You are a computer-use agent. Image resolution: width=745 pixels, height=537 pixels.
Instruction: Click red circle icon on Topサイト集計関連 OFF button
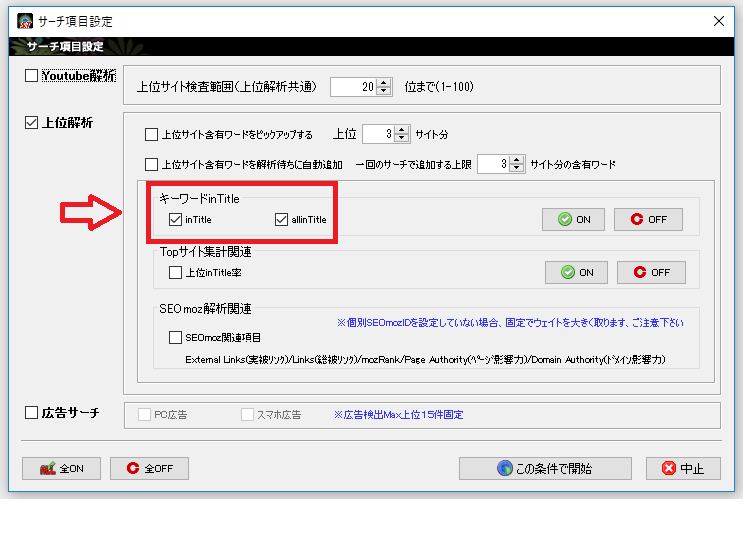click(x=640, y=272)
